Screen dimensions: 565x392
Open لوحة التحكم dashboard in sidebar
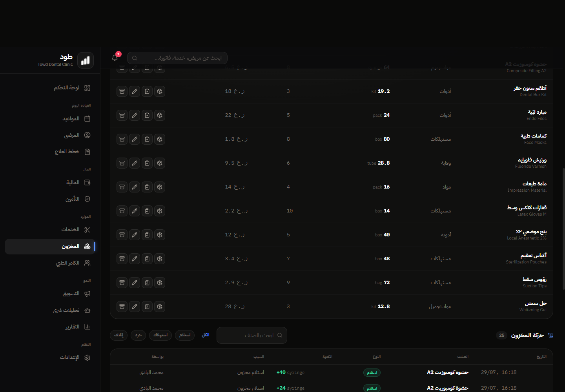pyautogui.click(x=50, y=88)
